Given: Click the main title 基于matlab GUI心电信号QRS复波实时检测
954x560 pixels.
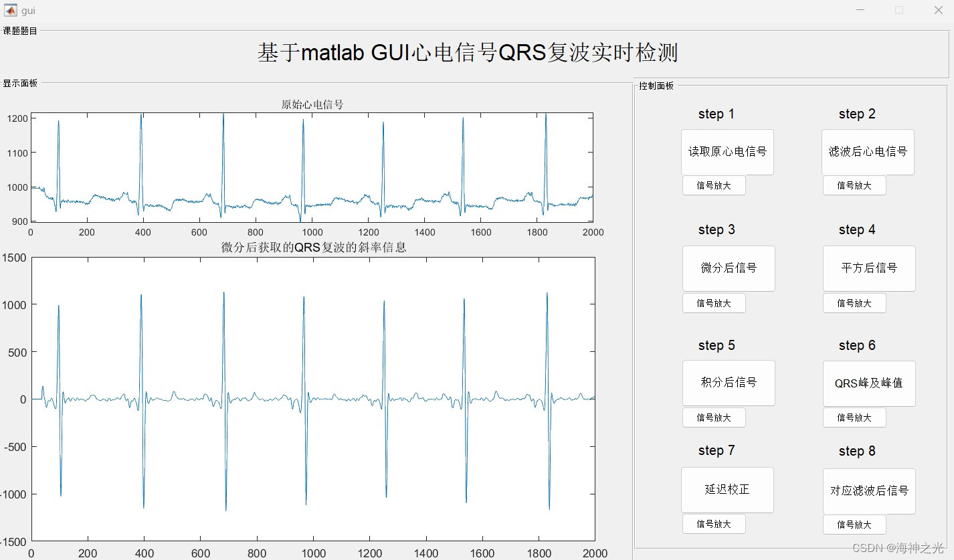Looking at the screenshot, I should pyautogui.click(x=468, y=53).
